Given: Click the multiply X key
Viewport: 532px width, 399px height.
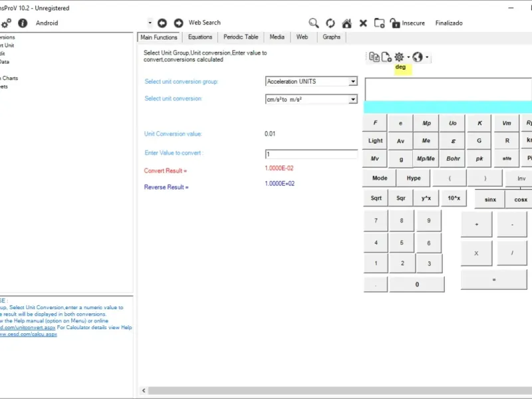Looking at the screenshot, I should point(476,253).
